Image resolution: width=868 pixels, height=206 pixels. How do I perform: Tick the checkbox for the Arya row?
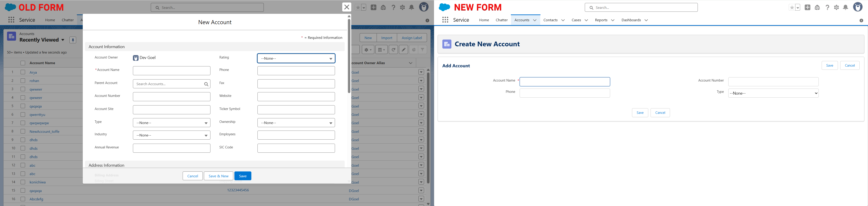pos(23,72)
